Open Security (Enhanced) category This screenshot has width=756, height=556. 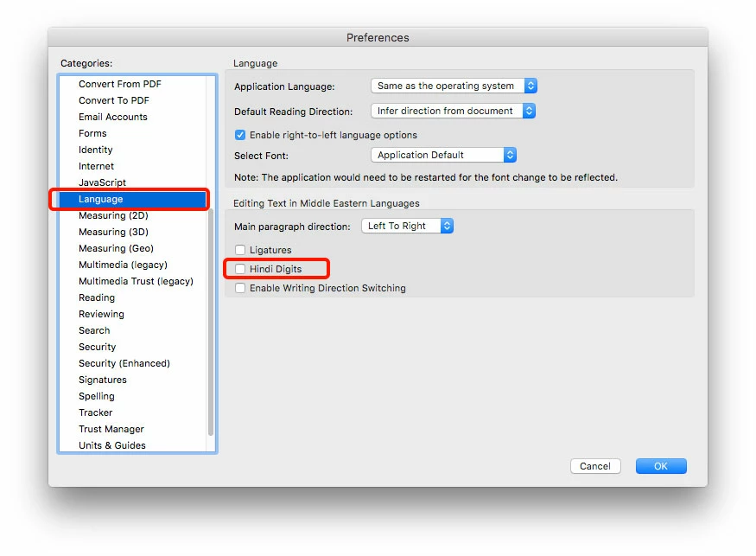[x=132, y=363]
